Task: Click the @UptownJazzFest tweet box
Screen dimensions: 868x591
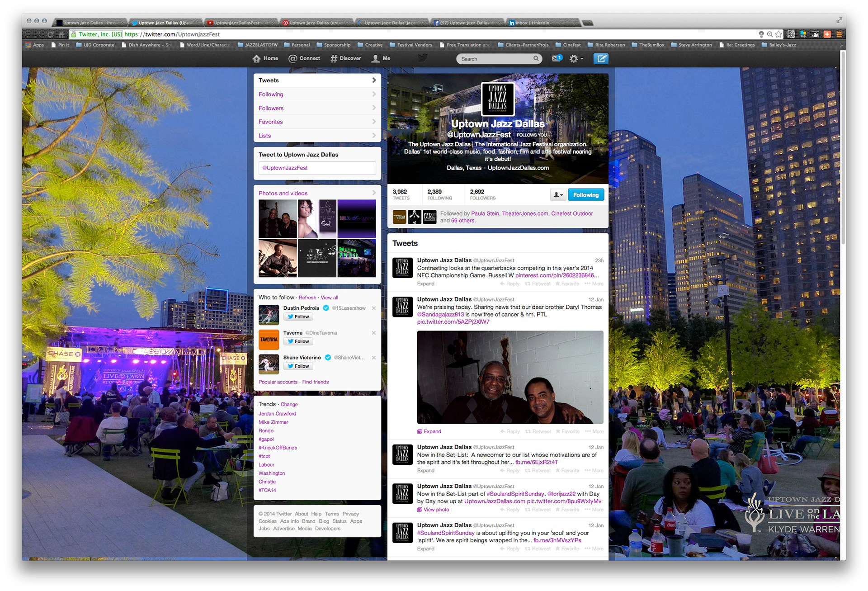Action: (317, 168)
